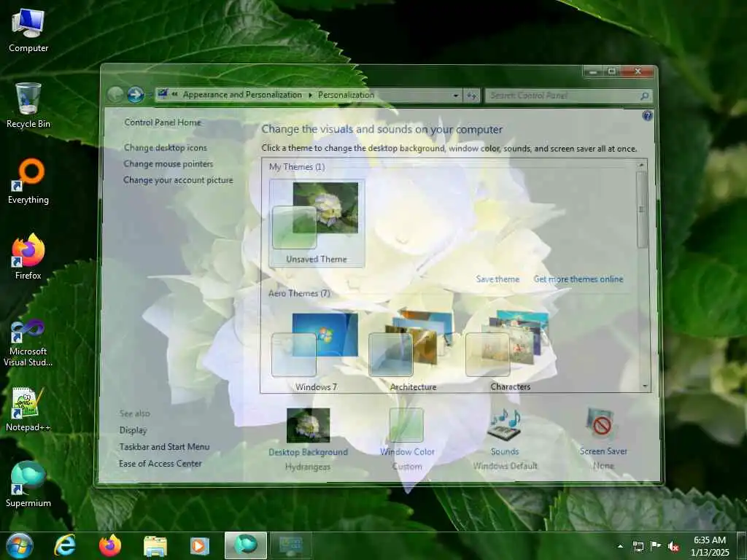
Task: Open Desktop Background Hydrangeas settings
Action: pos(308,439)
